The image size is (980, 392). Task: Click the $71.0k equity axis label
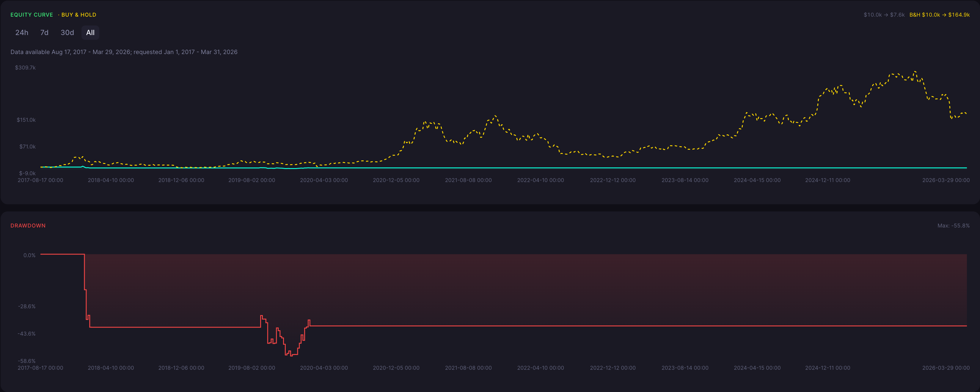(27, 147)
